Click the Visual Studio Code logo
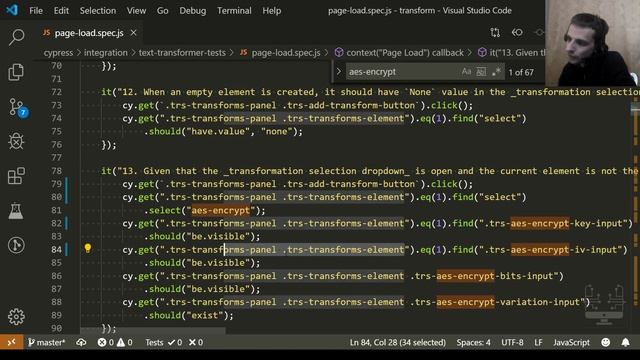 [12, 10]
